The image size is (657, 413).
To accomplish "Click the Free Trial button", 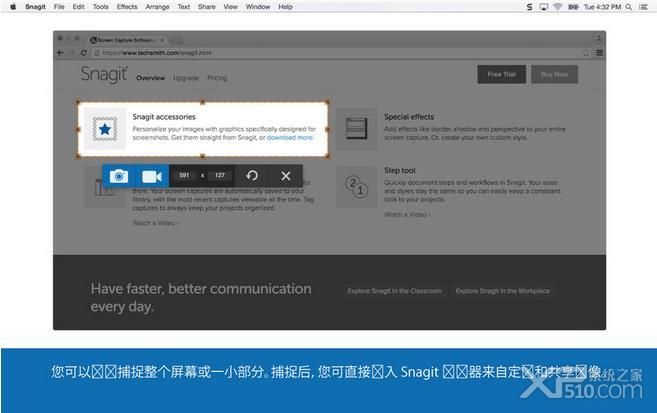I will click(x=502, y=74).
